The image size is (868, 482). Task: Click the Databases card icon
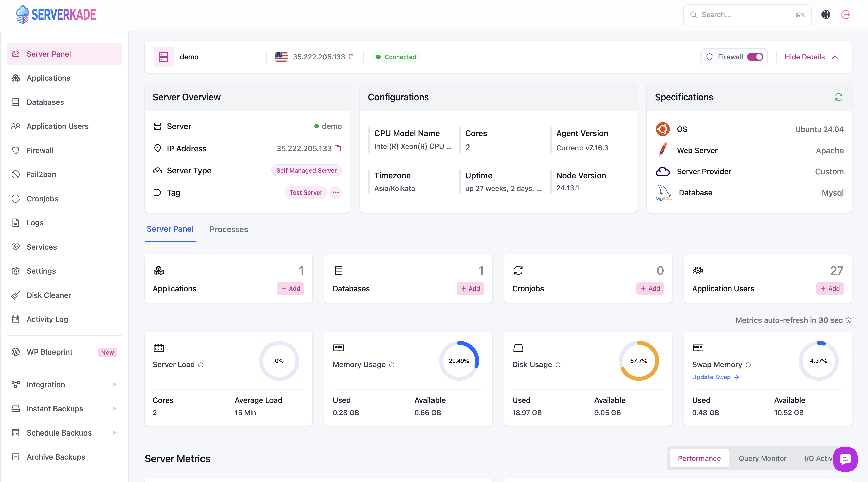(x=338, y=270)
